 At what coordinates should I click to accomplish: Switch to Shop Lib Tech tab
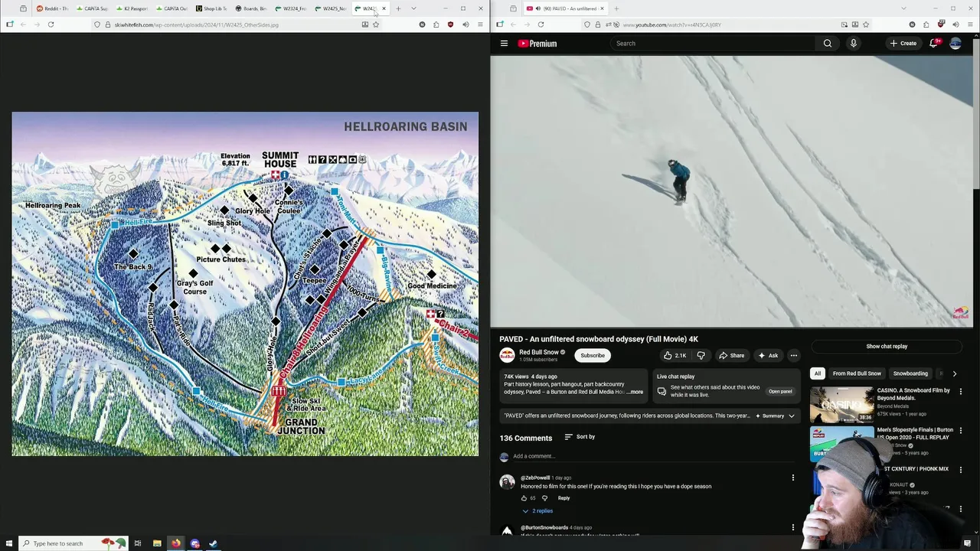coord(211,8)
